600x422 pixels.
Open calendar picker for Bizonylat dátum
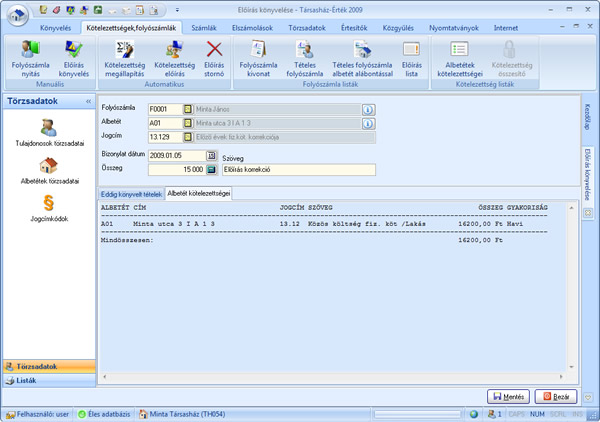click(211, 155)
